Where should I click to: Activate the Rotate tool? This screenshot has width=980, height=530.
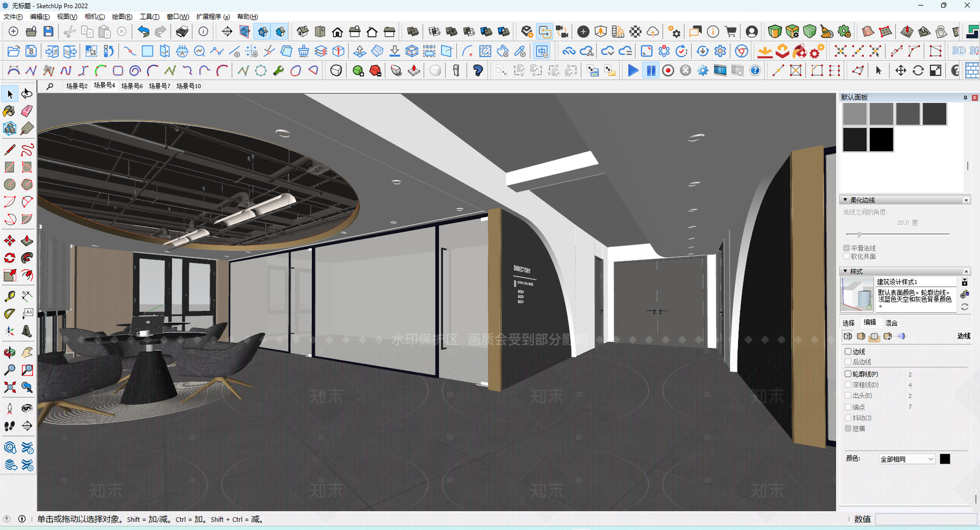click(x=9, y=258)
